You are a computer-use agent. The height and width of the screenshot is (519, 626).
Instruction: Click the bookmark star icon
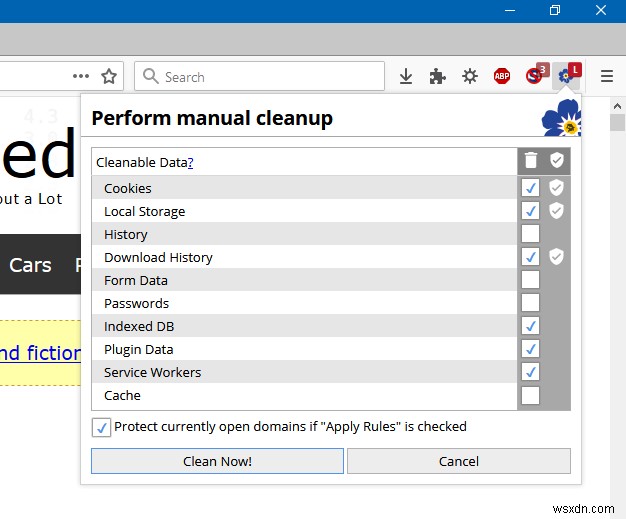click(109, 76)
